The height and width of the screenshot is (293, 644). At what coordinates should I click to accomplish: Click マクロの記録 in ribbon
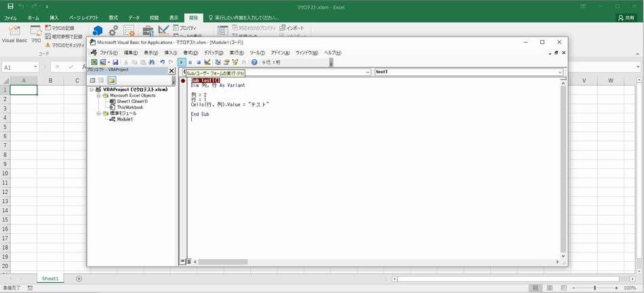tap(60, 28)
